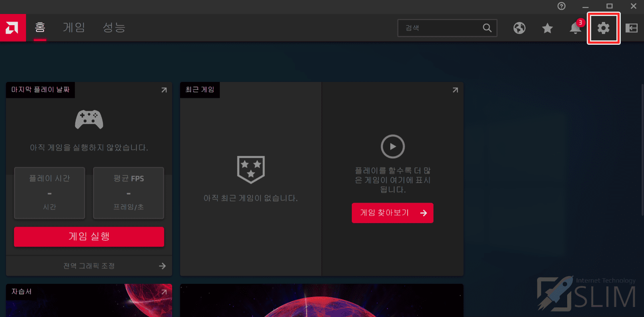Open the web browser globe icon
Screen dimensions: 644x317
pyautogui.click(x=520, y=28)
